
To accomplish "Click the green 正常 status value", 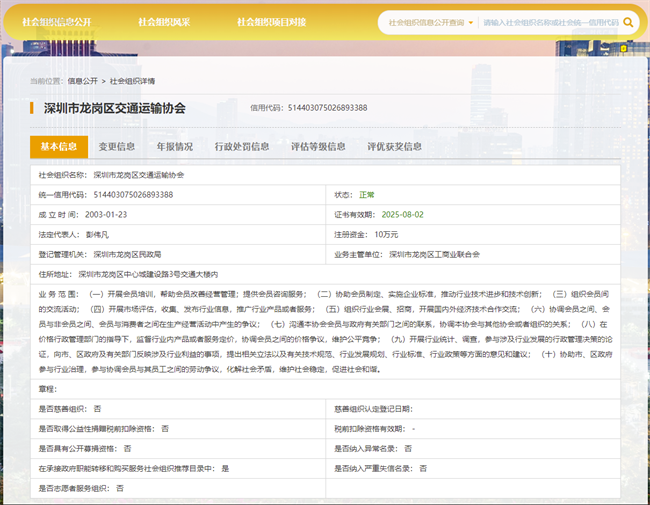I will [x=367, y=195].
